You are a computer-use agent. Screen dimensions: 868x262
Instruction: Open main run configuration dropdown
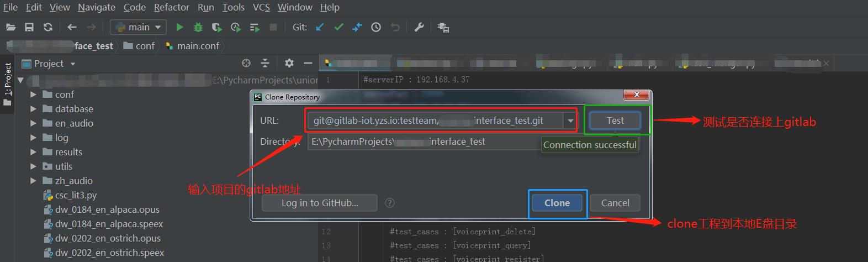138,27
